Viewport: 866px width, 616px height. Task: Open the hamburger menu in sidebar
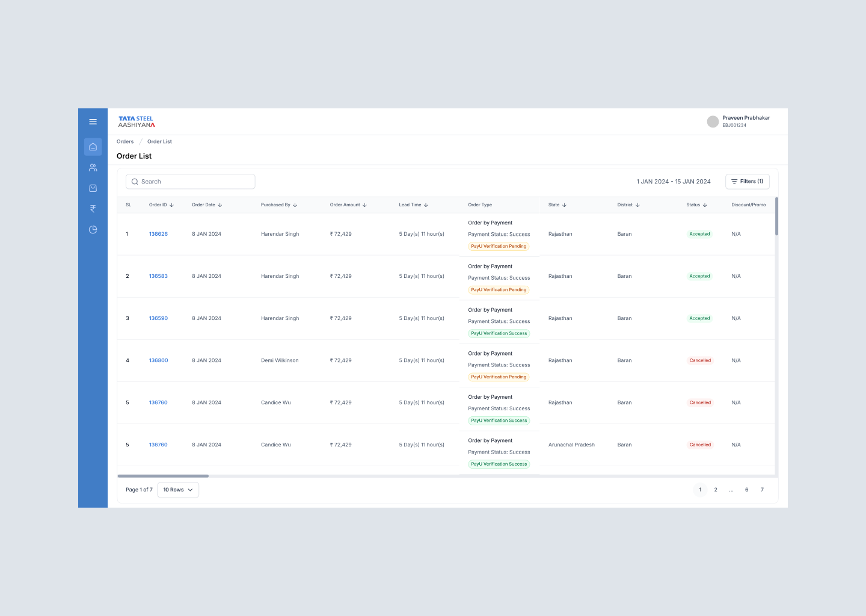click(x=93, y=122)
